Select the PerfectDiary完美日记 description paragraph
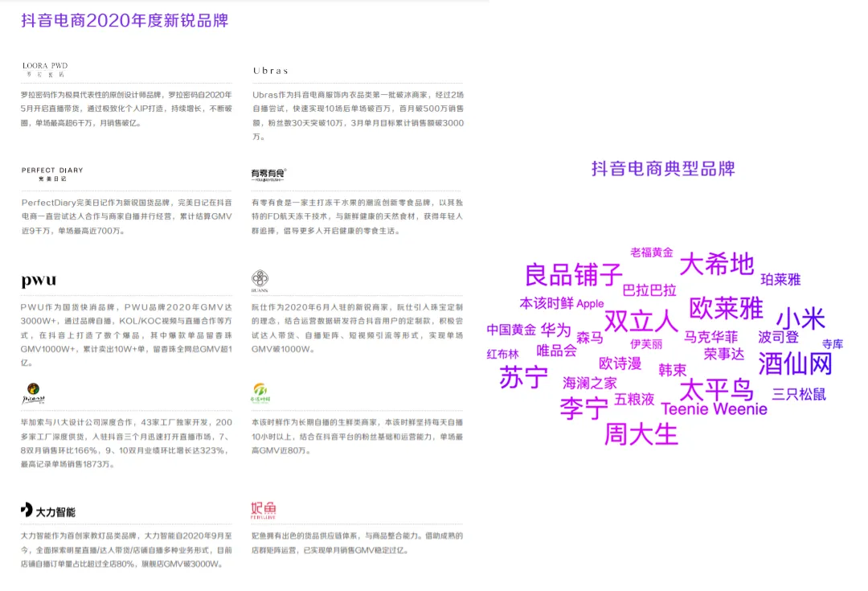Screen dimensions: 868x591 point(126,216)
